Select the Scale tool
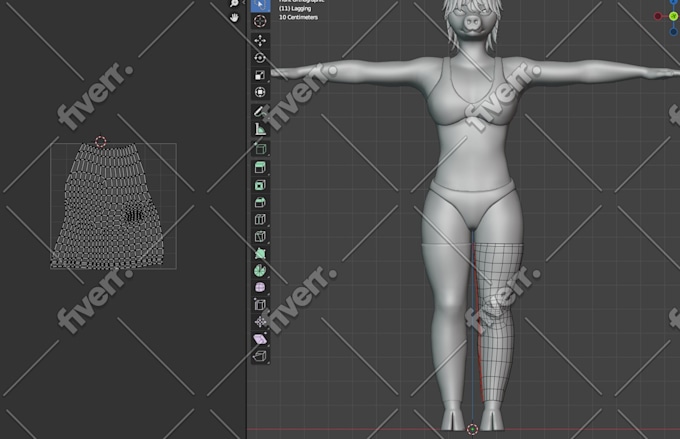The width and height of the screenshot is (680, 439). click(x=260, y=75)
